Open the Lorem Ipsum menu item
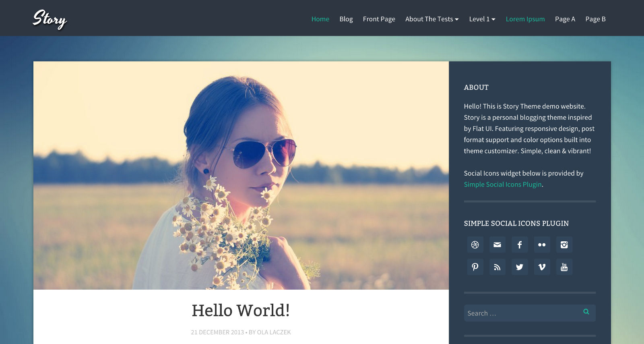This screenshot has width=644, height=344. [525, 19]
